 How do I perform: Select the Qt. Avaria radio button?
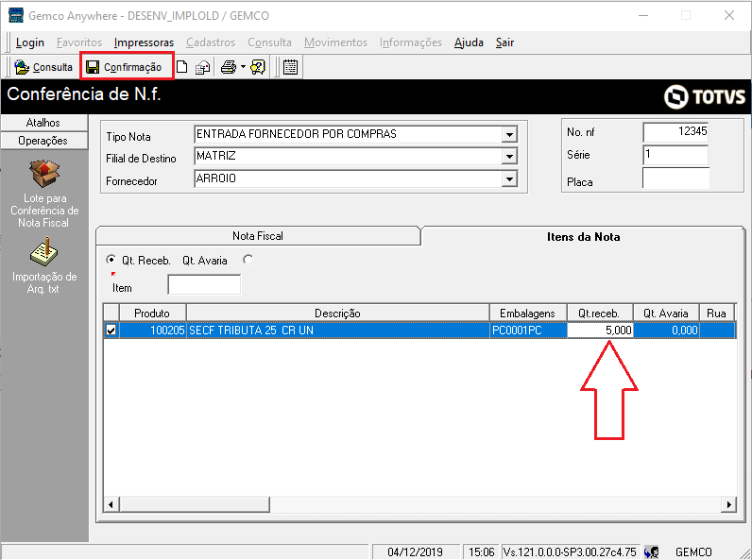pos(248,260)
